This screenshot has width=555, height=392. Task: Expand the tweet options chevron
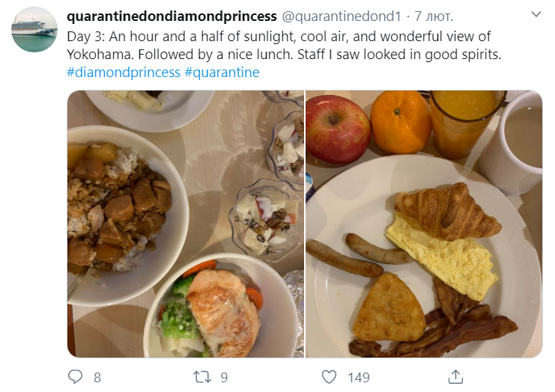[x=536, y=14]
